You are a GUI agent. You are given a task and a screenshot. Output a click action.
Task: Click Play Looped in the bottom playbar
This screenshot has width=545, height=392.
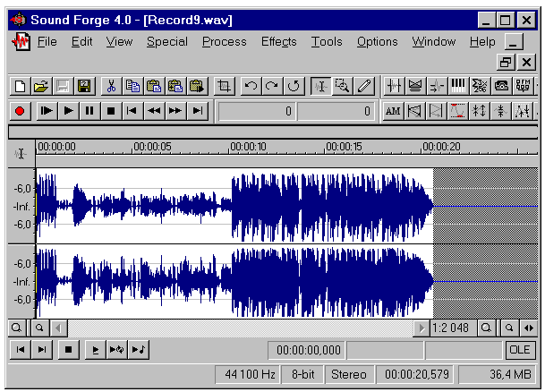tap(116, 350)
